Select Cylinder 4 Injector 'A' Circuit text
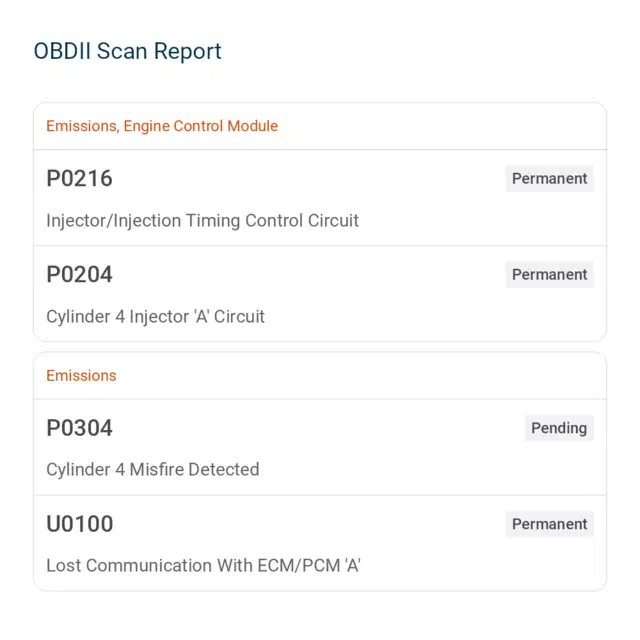This screenshot has width=640, height=640. (156, 317)
